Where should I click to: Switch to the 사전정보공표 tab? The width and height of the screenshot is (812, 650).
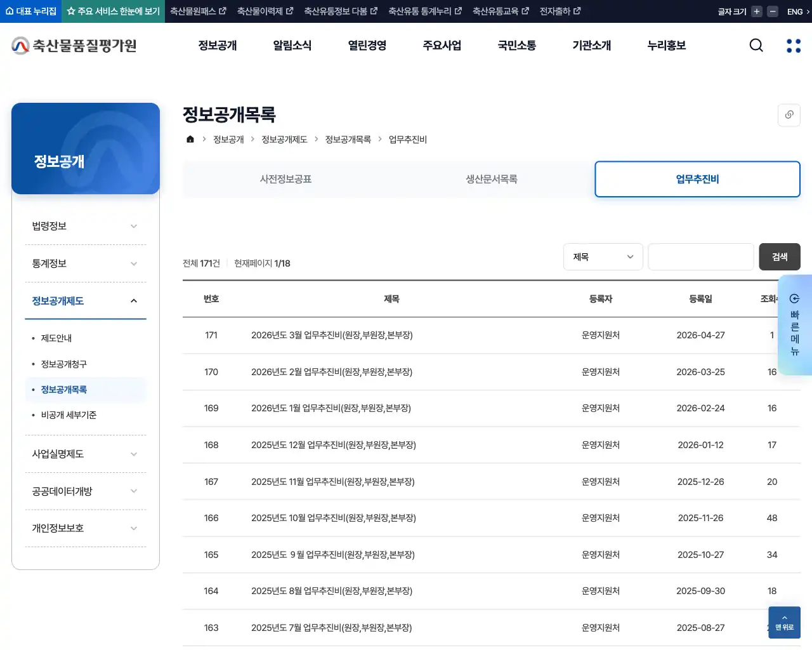click(x=285, y=179)
